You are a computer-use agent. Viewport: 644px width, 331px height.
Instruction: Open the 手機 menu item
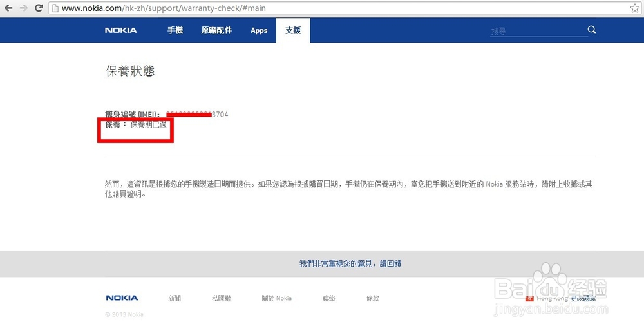click(175, 30)
